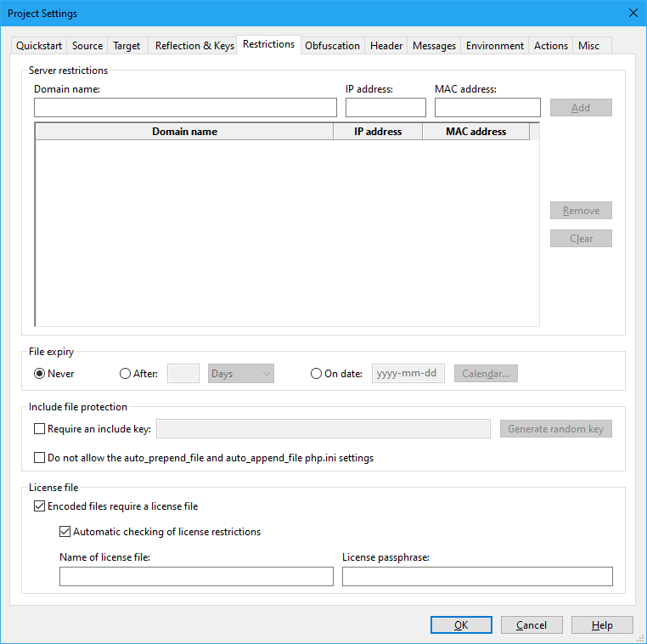Image resolution: width=647 pixels, height=644 pixels.
Task: Switch to the Obfuscation tab
Action: pyautogui.click(x=332, y=46)
